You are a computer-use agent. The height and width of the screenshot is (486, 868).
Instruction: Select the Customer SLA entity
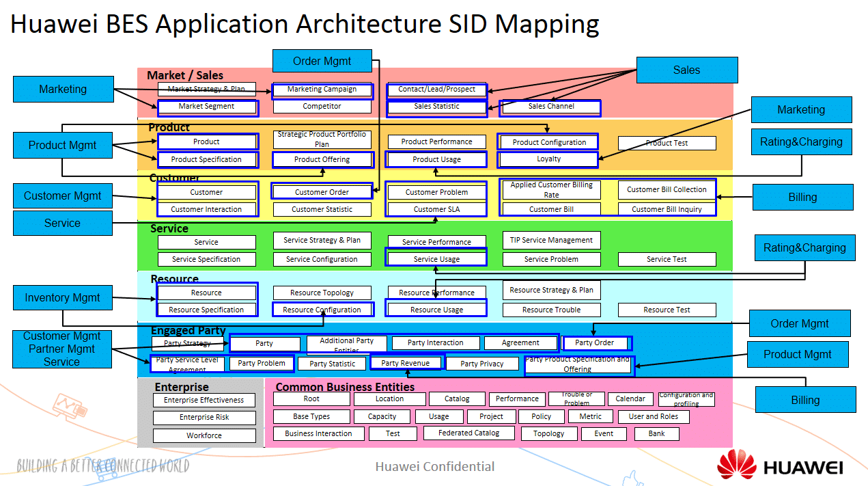[x=437, y=210]
